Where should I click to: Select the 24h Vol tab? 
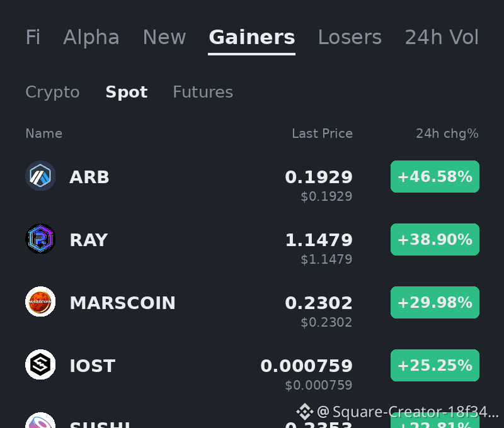coord(442,37)
